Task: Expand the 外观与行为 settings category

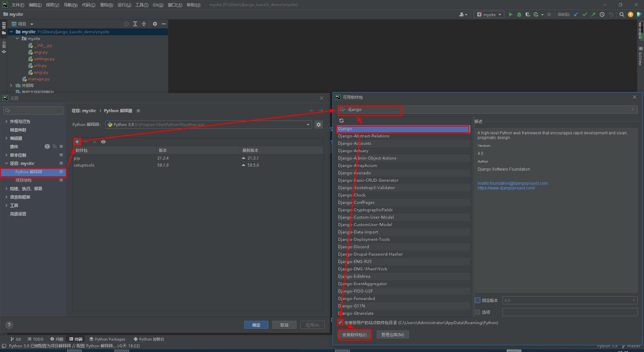Action: (x=6, y=121)
